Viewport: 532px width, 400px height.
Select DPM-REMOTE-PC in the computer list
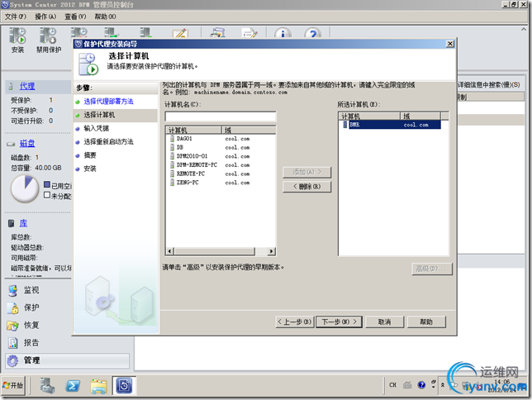pyautogui.click(x=197, y=165)
